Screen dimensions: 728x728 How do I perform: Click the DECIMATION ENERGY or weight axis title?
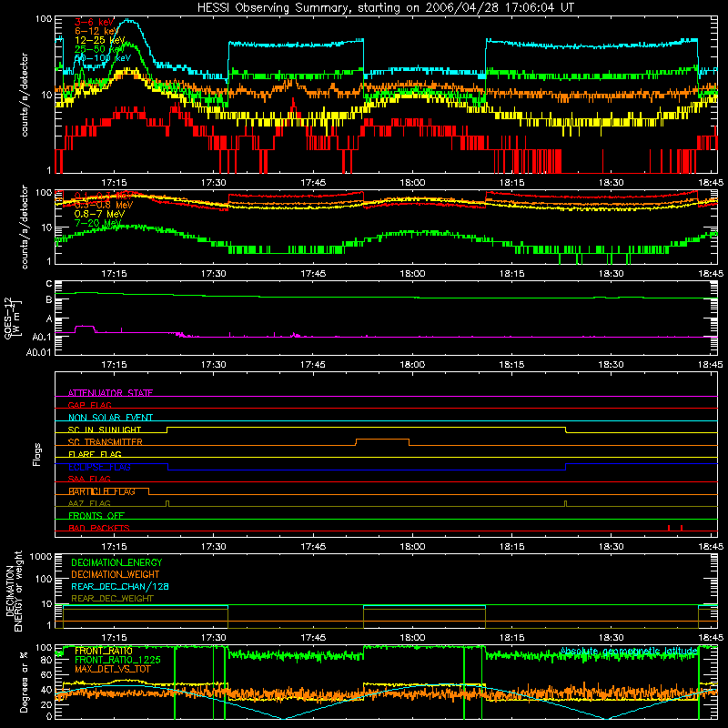(x=14, y=591)
